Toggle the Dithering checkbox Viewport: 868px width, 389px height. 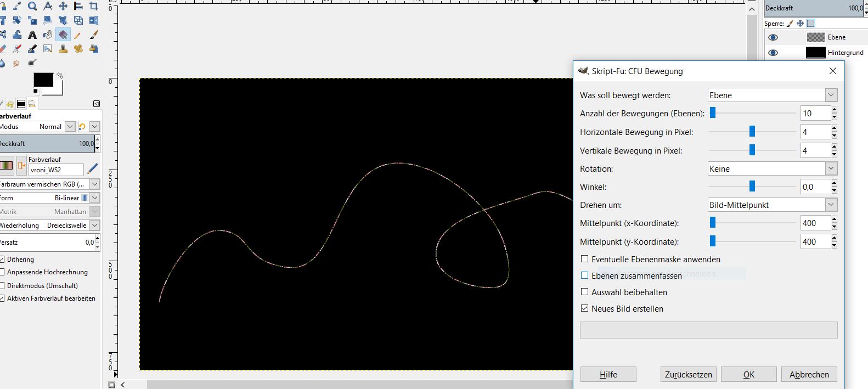[x=2, y=259]
